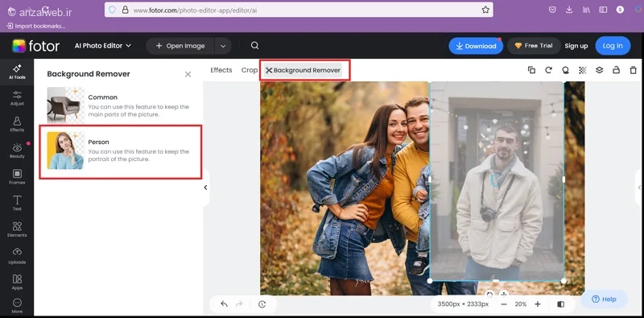
Task: Click the Sign up link
Action: click(x=576, y=46)
